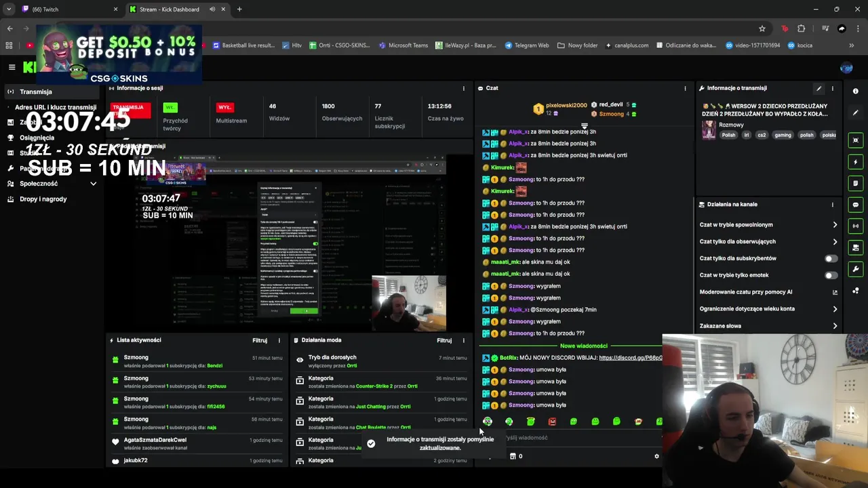
Task: Open Filtruj in Lista aktywności
Action: pyautogui.click(x=260, y=340)
